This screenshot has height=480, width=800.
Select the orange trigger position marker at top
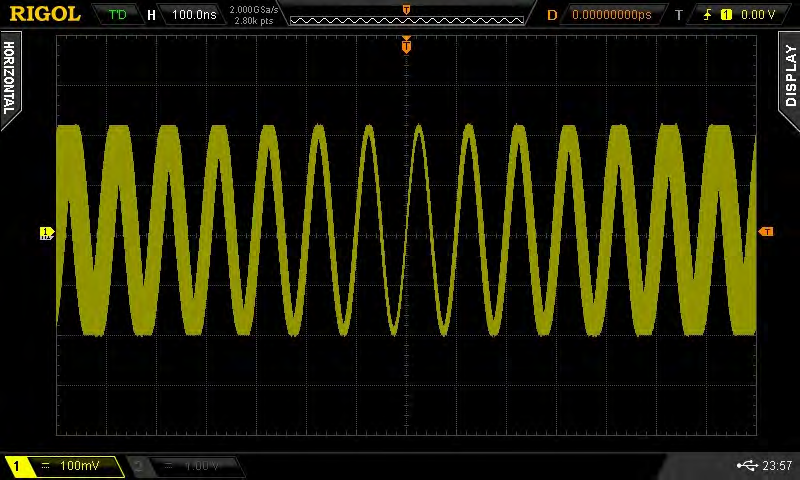click(x=406, y=46)
